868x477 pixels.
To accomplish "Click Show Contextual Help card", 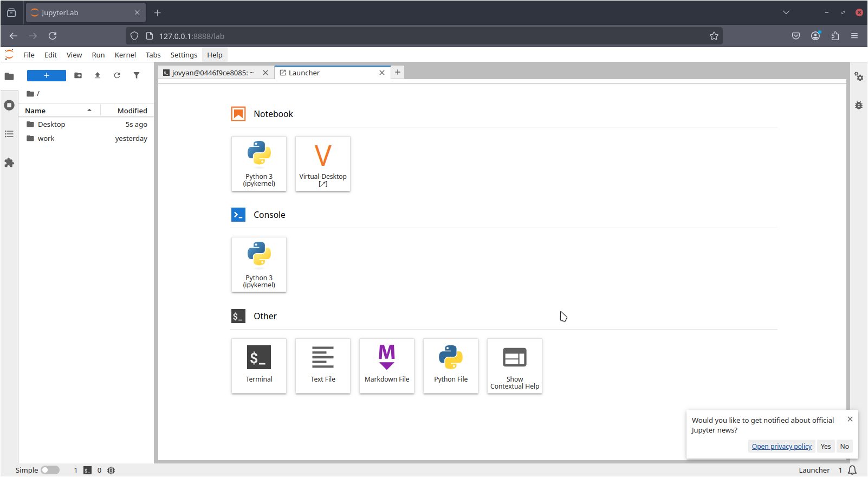I will pyautogui.click(x=515, y=366).
